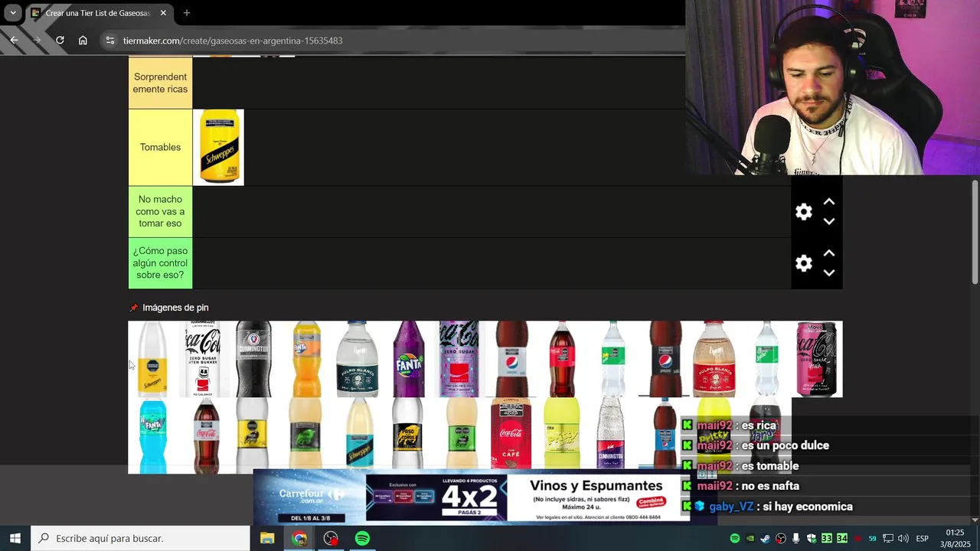Click Spotify icon in system tray
This screenshot has width=980, height=551.
(x=735, y=539)
